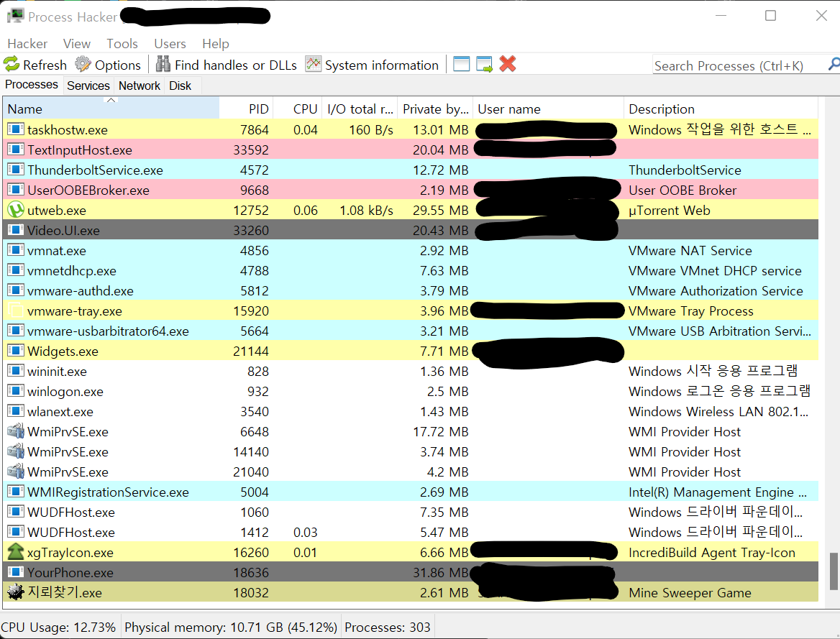This screenshot has height=639, width=840.
Task: Click the WMIRegistrationService.exe process icon
Action: pyautogui.click(x=16, y=492)
